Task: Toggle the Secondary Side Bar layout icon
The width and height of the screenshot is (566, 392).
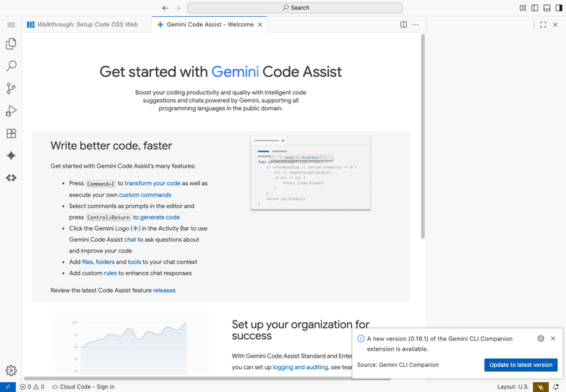Action: pyautogui.click(x=559, y=8)
